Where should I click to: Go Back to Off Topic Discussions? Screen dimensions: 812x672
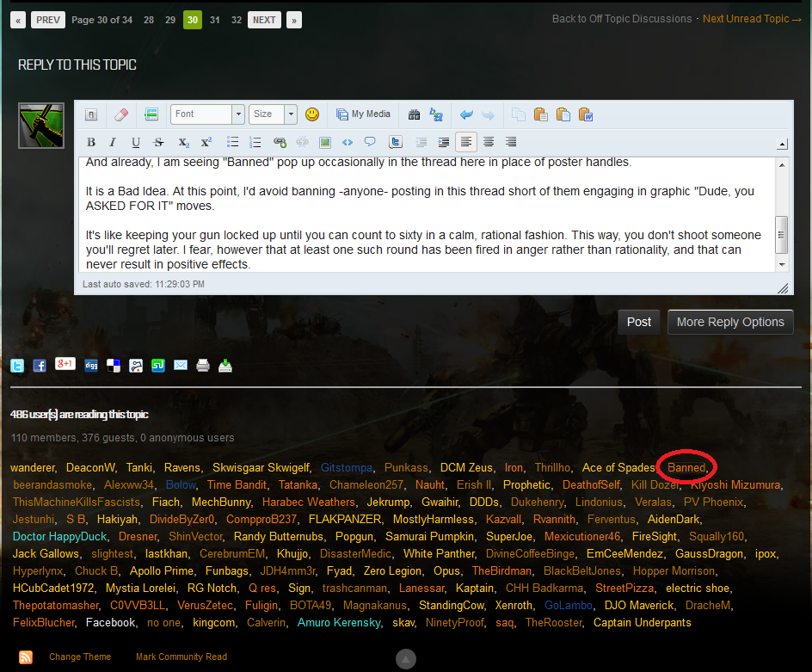[622, 19]
